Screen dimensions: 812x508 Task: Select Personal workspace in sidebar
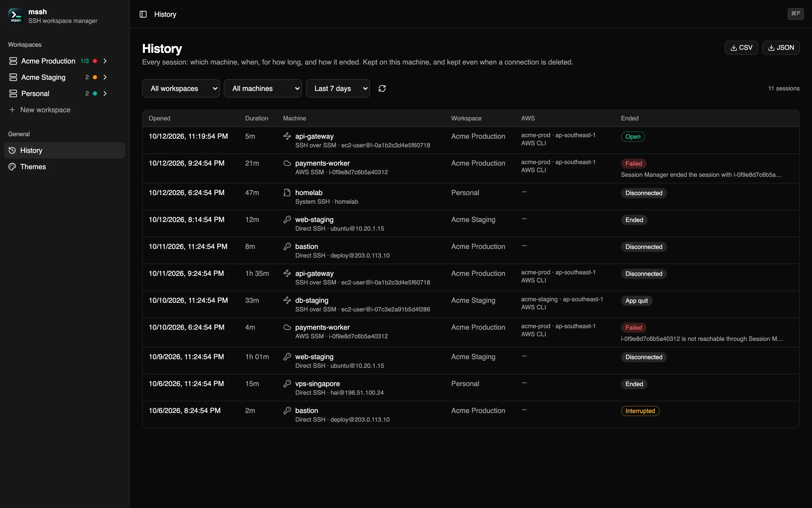[35, 93]
